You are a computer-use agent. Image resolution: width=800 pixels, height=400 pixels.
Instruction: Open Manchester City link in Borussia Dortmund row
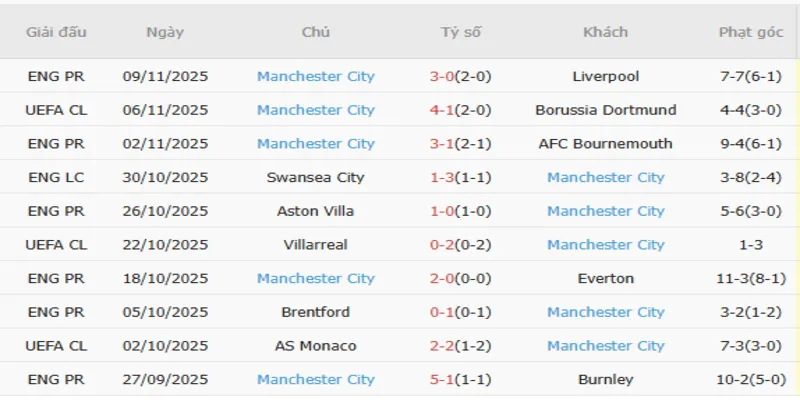[x=315, y=110]
